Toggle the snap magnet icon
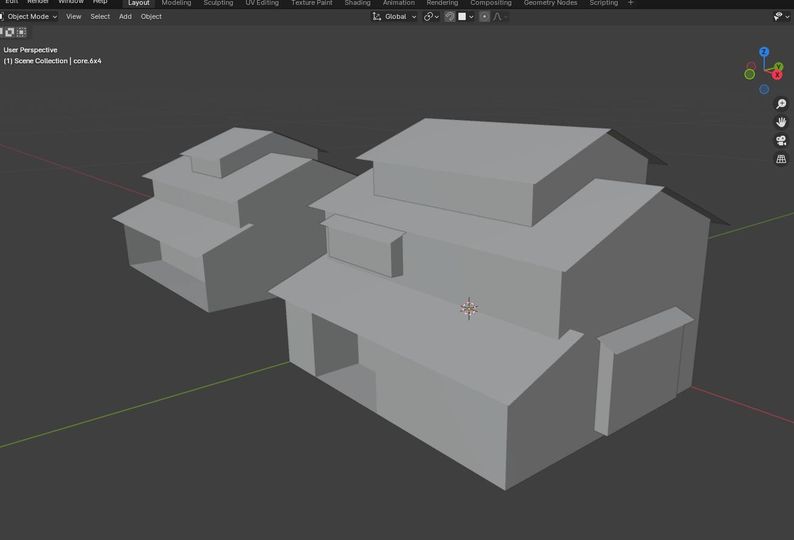The height and width of the screenshot is (540, 794). (450, 17)
